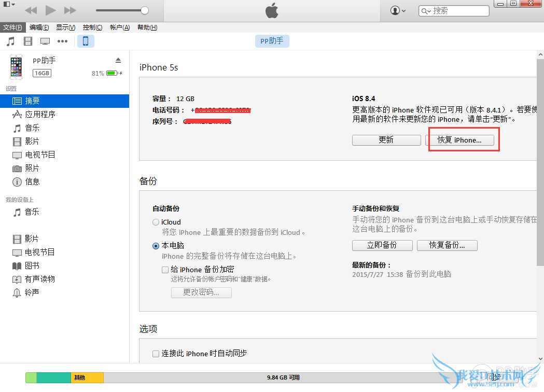
Task: Select 本电脑 as backup destination
Action: (x=156, y=245)
